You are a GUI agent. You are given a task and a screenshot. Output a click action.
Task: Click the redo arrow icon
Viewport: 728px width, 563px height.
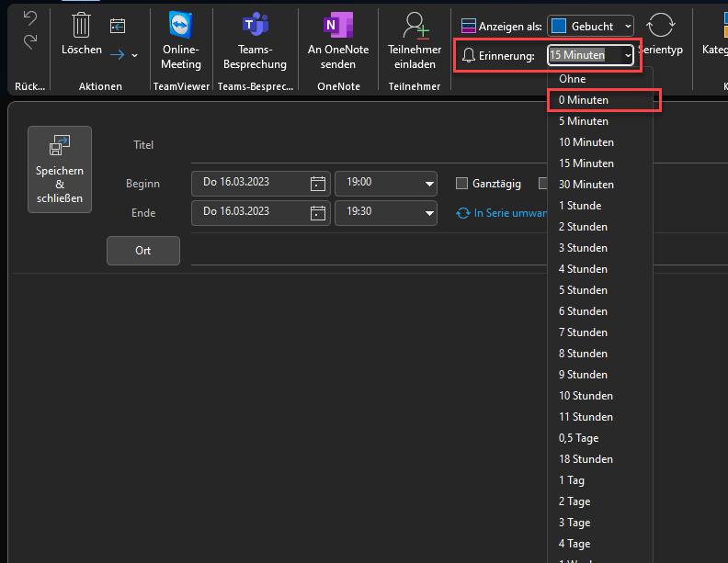coord(30,40)
